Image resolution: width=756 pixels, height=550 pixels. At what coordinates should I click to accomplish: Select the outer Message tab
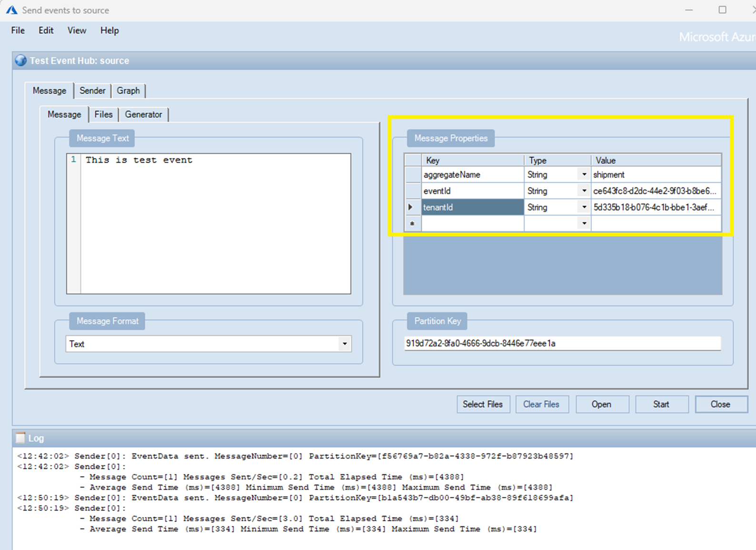click(x=50, y=90)
